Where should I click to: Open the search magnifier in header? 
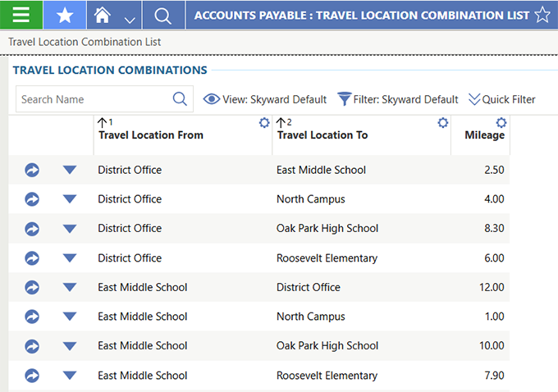(162, 16)
